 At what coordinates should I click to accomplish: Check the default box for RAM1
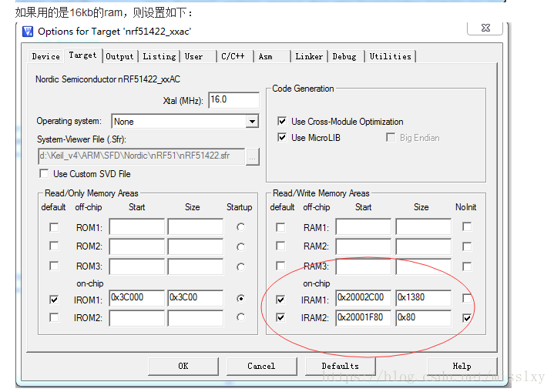tap(280, 227)
